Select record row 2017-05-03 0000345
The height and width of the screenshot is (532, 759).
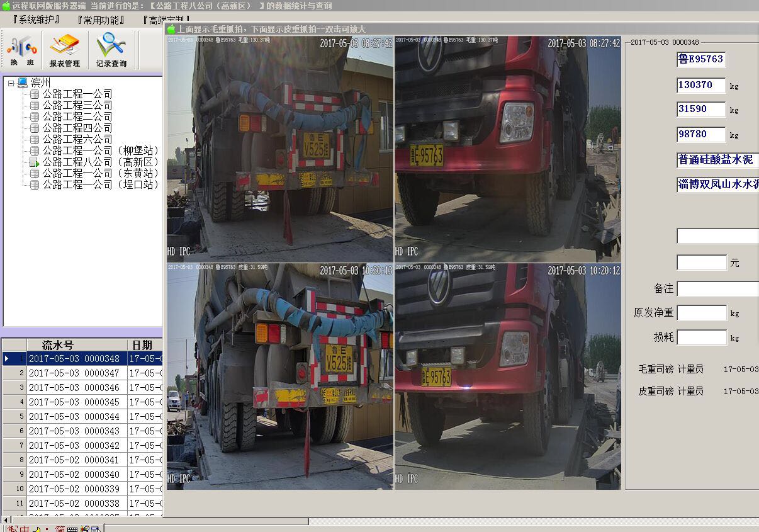(x=74, y=402)
